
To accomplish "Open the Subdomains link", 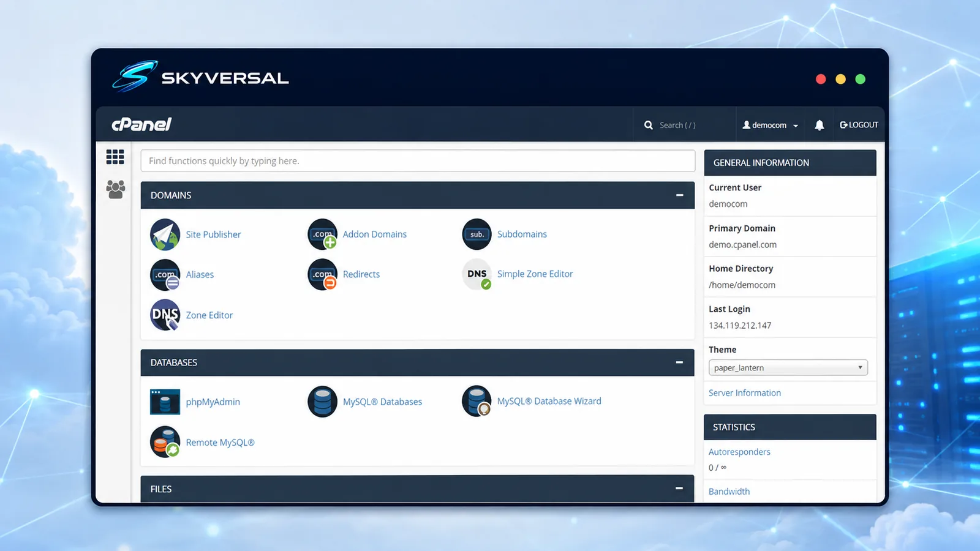I will 522,234.
